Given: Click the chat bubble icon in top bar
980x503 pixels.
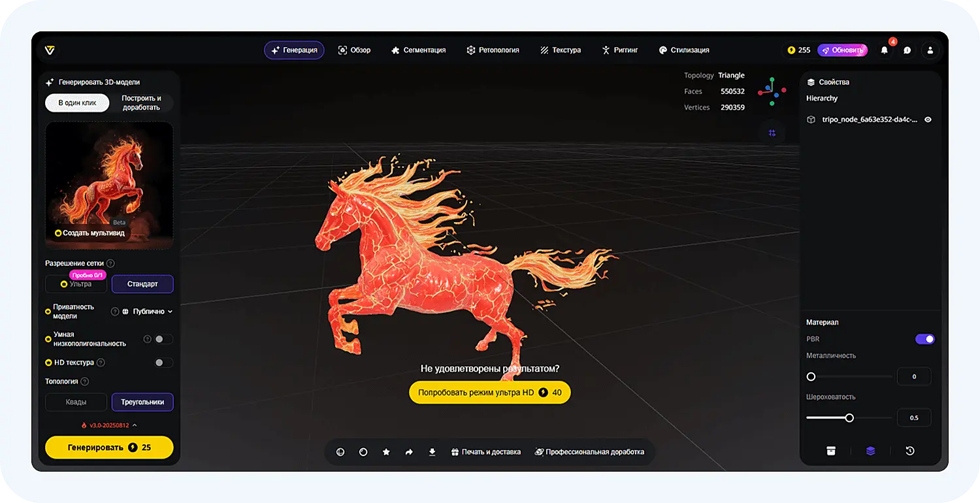Looking at the screenshot, I should point(907,50).
